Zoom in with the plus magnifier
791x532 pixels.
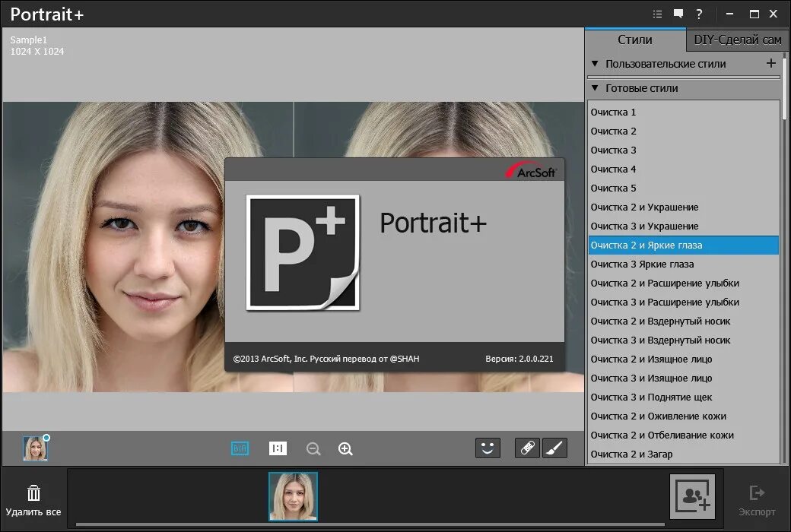(345, 449)
